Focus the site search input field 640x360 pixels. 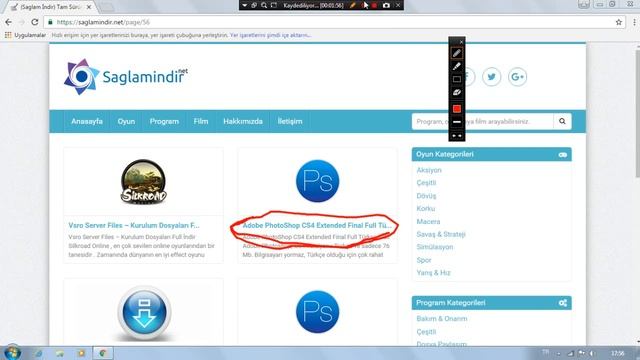point(482,121)
